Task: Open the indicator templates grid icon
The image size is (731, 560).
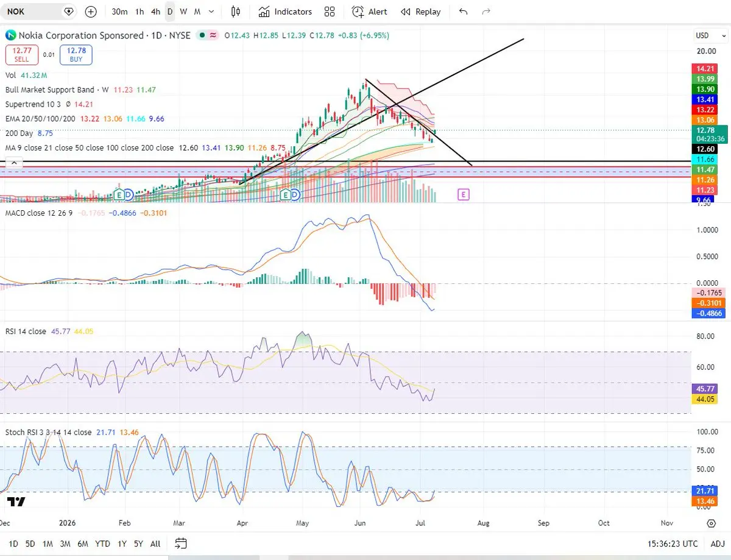Action: tap(330, 12)
